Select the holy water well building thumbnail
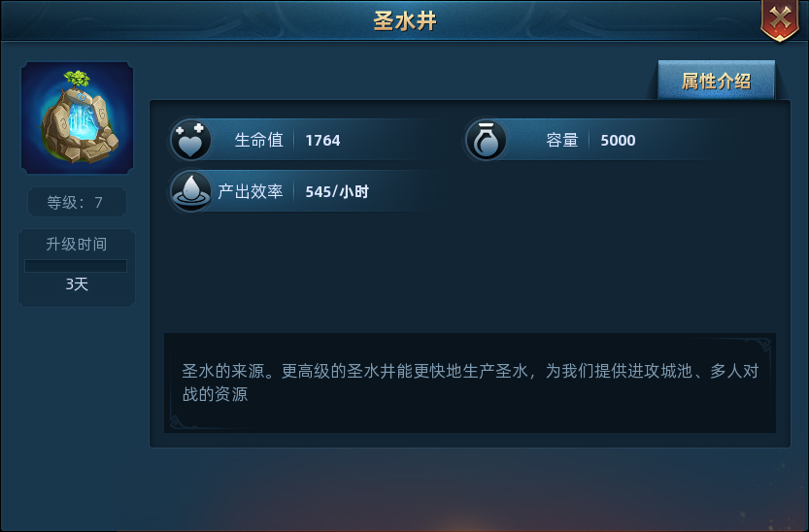Screen dimensions: 809x532 [78, 117]
